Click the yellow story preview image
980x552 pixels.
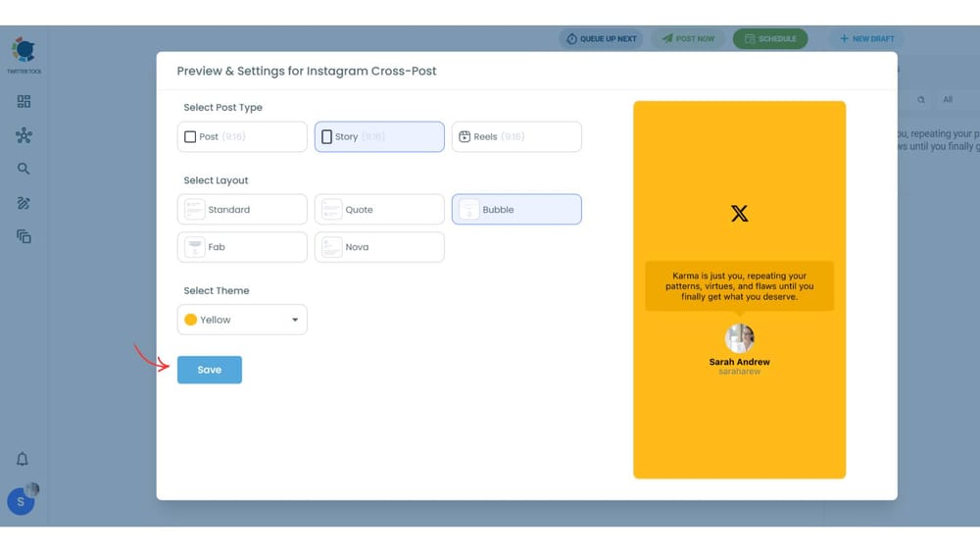pyautogui.click(x=739, y=289)
